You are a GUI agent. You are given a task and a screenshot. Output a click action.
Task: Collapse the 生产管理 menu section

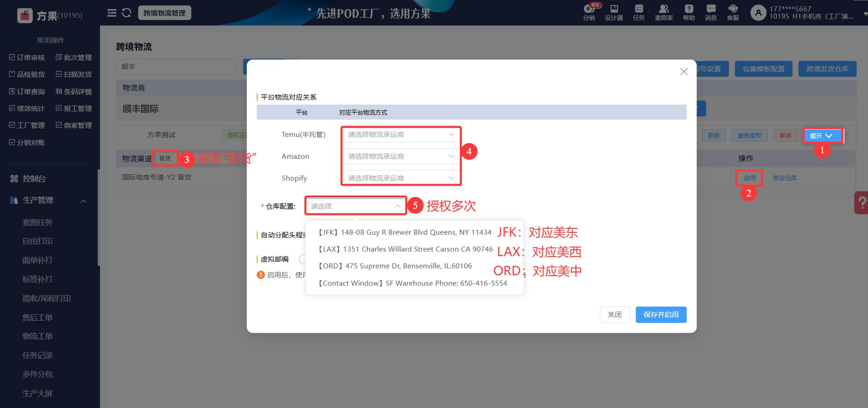84,201
